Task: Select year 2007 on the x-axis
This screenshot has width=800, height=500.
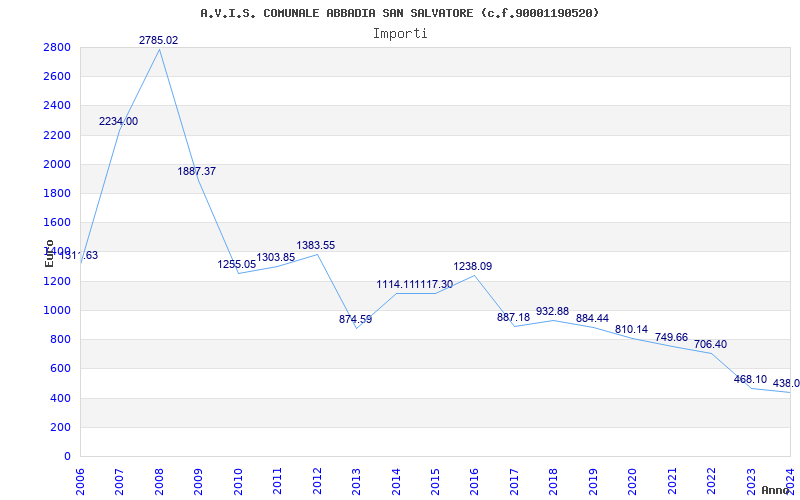Action: [x=119, y=481]
